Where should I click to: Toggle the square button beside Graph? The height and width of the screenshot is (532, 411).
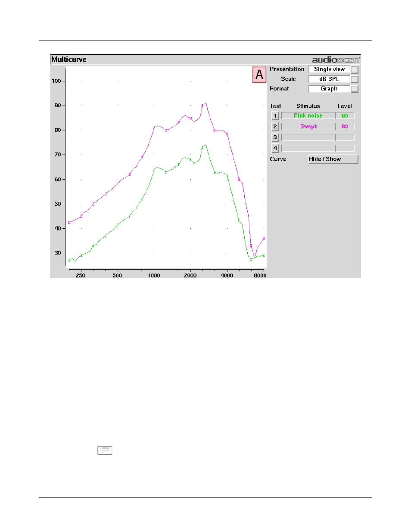[355, 89]
